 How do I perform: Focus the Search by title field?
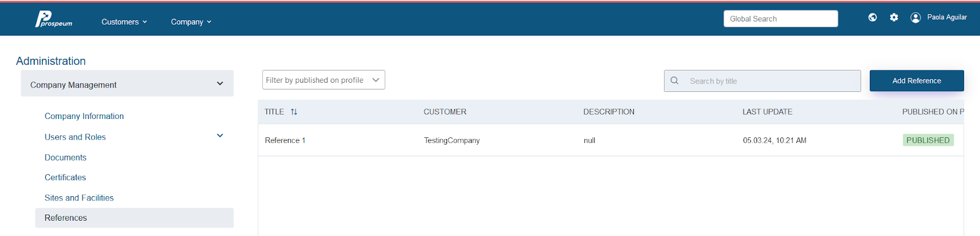pos(762,81)
